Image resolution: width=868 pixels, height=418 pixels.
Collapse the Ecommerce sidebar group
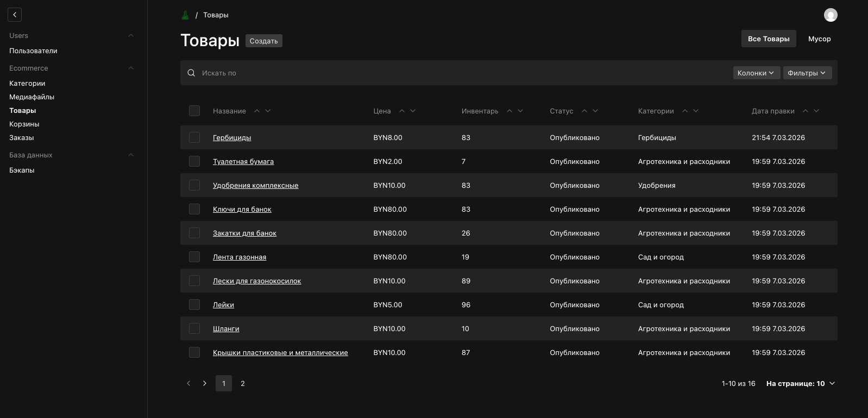(x=130, y=68)
